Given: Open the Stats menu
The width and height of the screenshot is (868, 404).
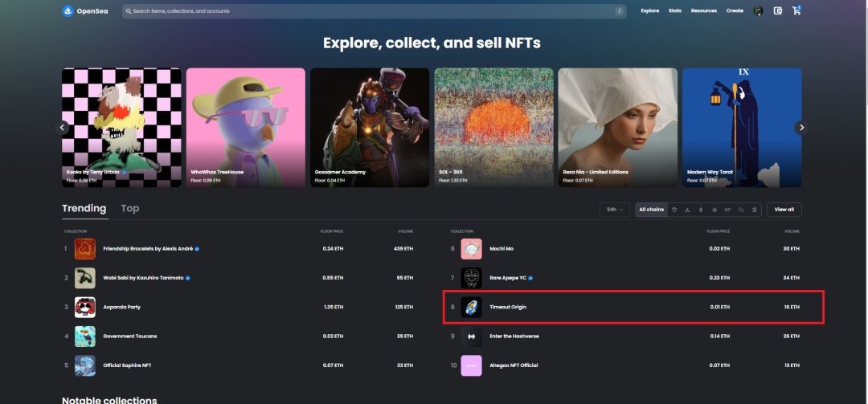Looking at the screenshot, I should pos(675,10).
